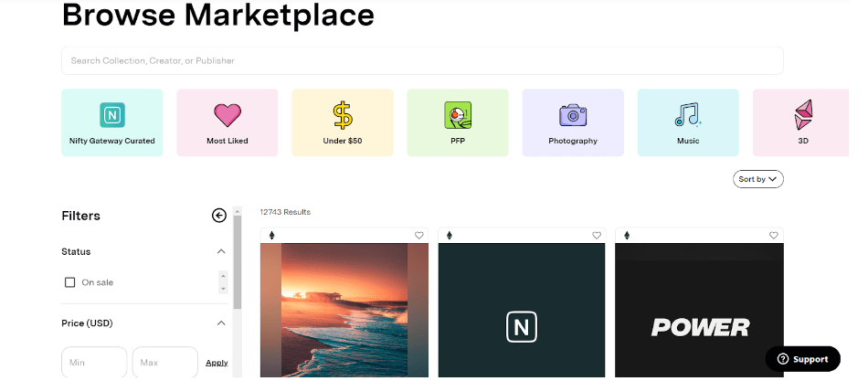The width and height of the screenshot is (868, 381).
Task: Click the Price (USD) section label
Action: click(x=87, y=323)
